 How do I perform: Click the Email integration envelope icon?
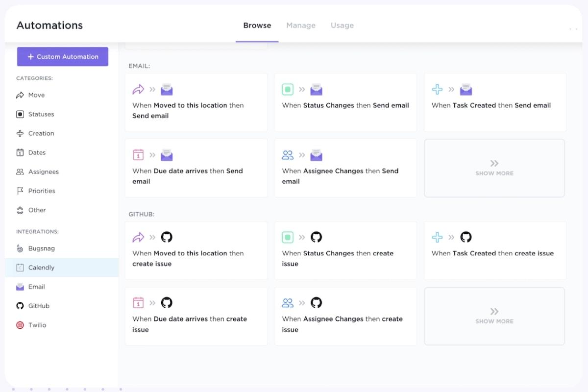20,287
